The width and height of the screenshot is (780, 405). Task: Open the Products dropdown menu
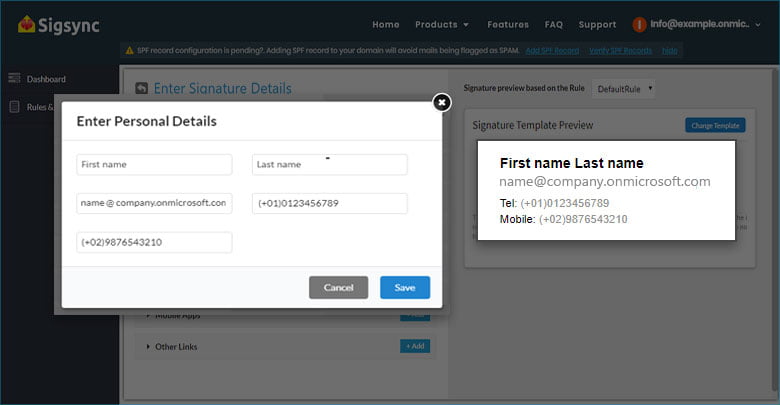pos(442,24)
